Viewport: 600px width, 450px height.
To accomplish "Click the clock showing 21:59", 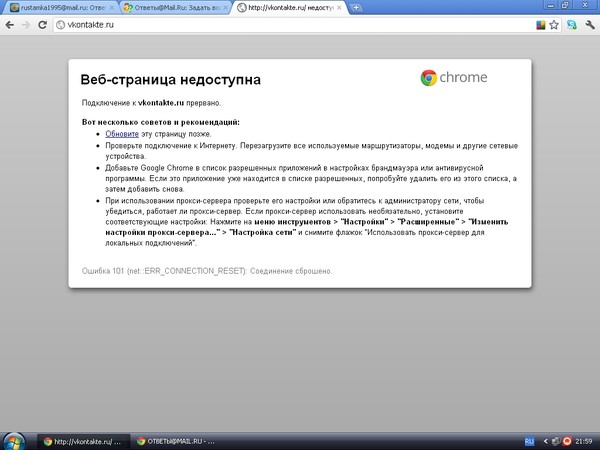I will tap(584, 442).
